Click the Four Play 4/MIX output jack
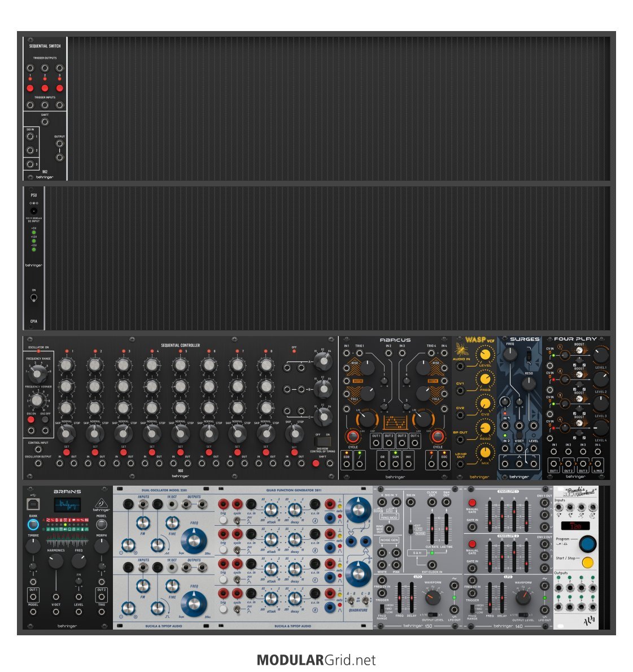Screen dimensions: 633x672 (x=597, y=464)
